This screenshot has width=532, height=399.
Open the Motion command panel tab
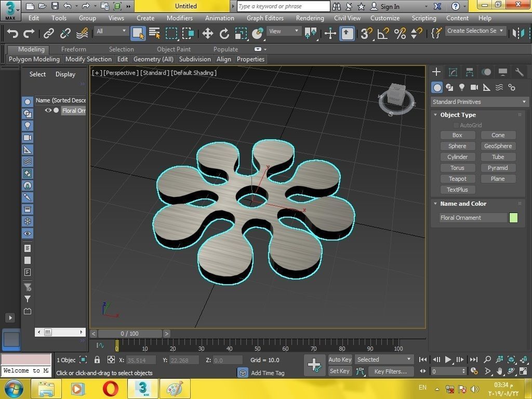coord(486,72)
